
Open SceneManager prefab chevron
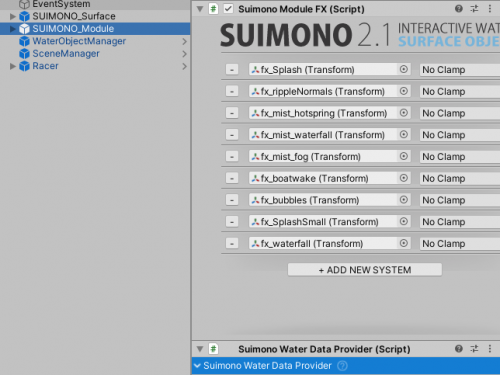click(184, 54)
